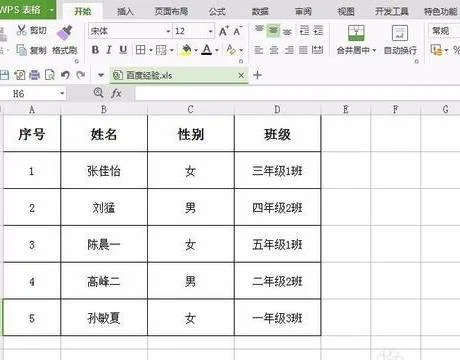Center text horizontally
The image size is (460, 360).
coord(274,50)
